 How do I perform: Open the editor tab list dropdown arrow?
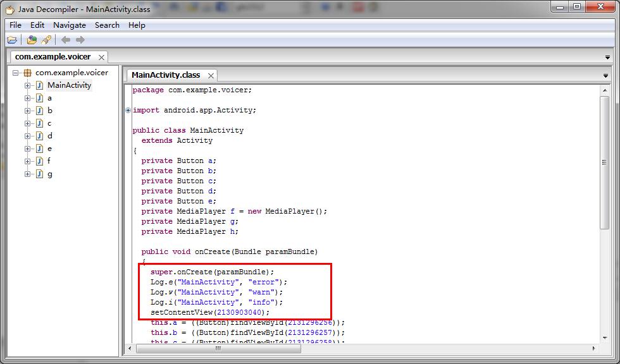tap(605, 76)
